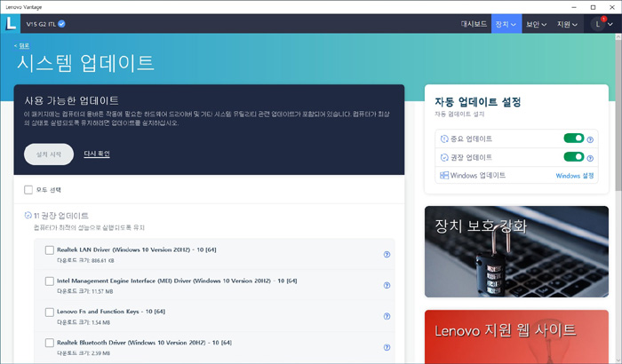Click info icon for Realtek Bluetooth Driver
Viewport: 622px width, 364px height.
click(x=387, y=347)
